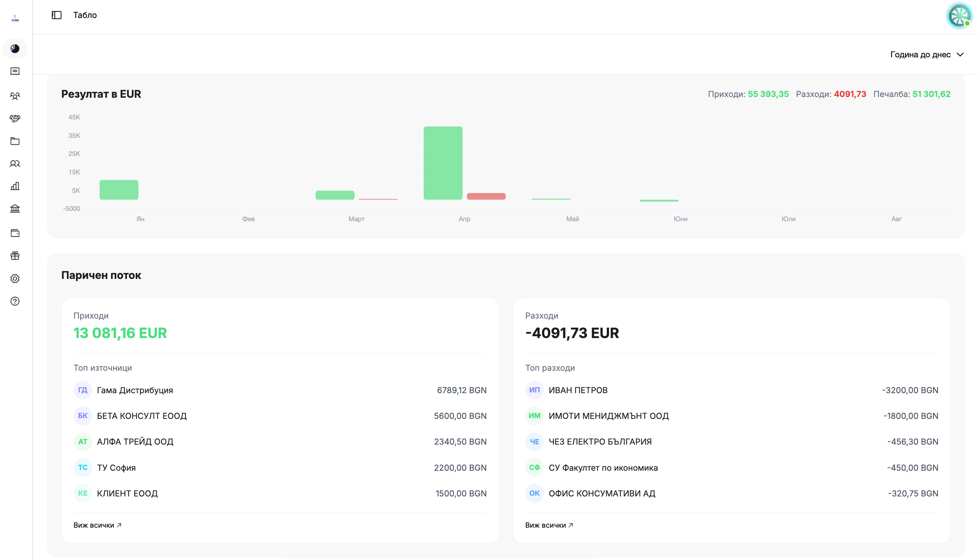
Task: Click the June thin green bar
Action: click(x=659, y=200)
